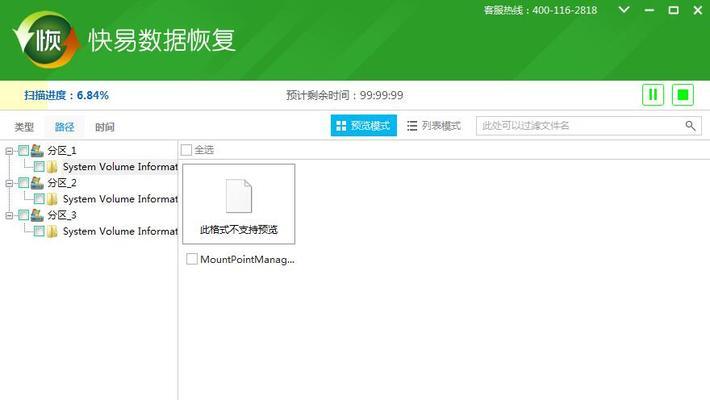The width and height of the screenshot is (710, 400).
Task: Click the 分区_1 drive icon
Action: tap(37, 150)
